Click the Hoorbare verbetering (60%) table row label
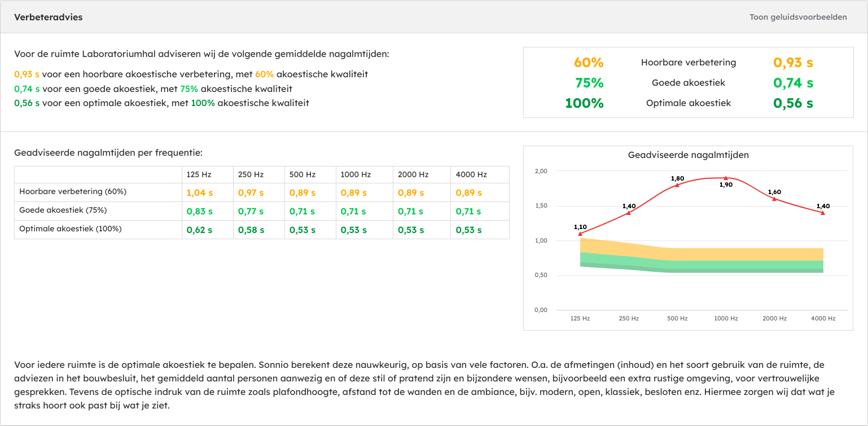Screen dimensions: 868x426 (x=73, y=191)
